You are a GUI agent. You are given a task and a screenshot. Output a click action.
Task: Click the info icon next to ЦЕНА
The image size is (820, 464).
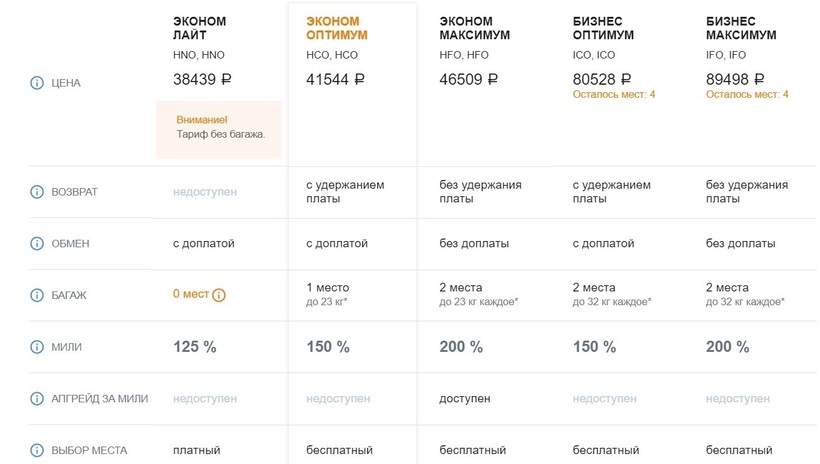point(38,83)
